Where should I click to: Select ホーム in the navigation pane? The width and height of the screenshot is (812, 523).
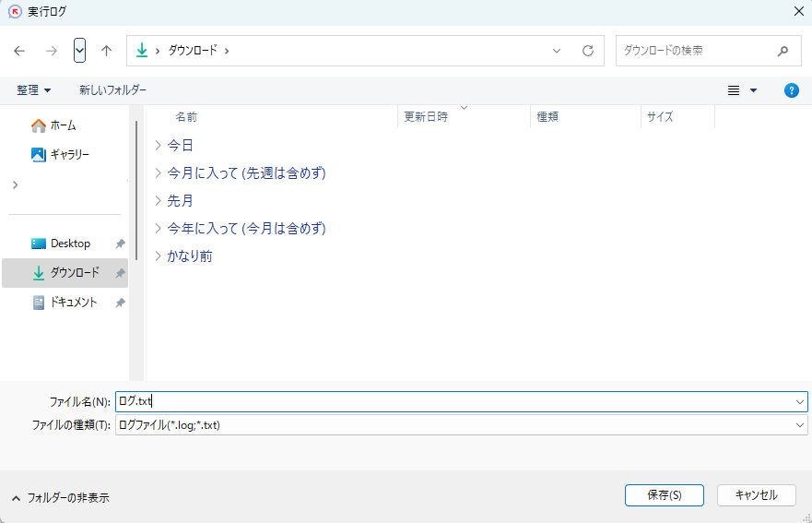pos(63,125)
